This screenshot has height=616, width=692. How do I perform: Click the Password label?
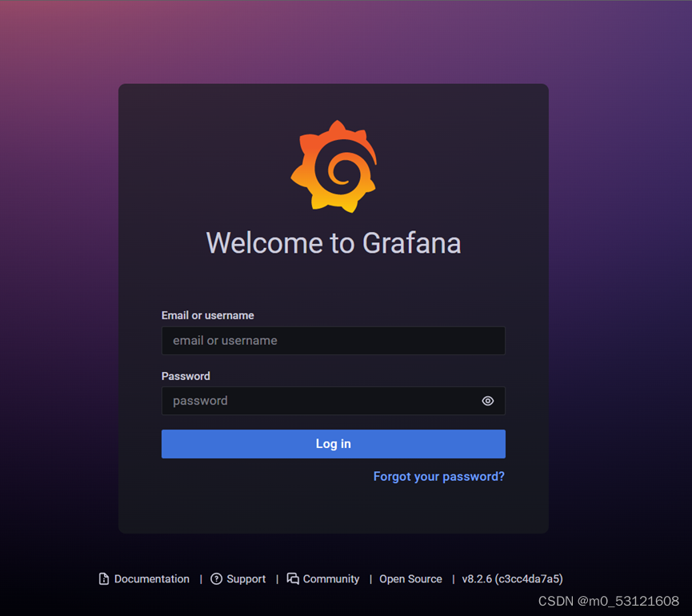pyautogui.click(x=186, y=376)
